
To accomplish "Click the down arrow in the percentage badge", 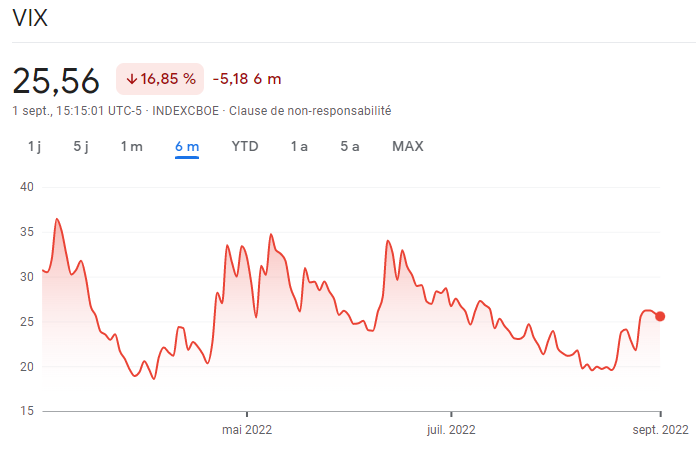I will pyautogui.click(x=131, y=79).
